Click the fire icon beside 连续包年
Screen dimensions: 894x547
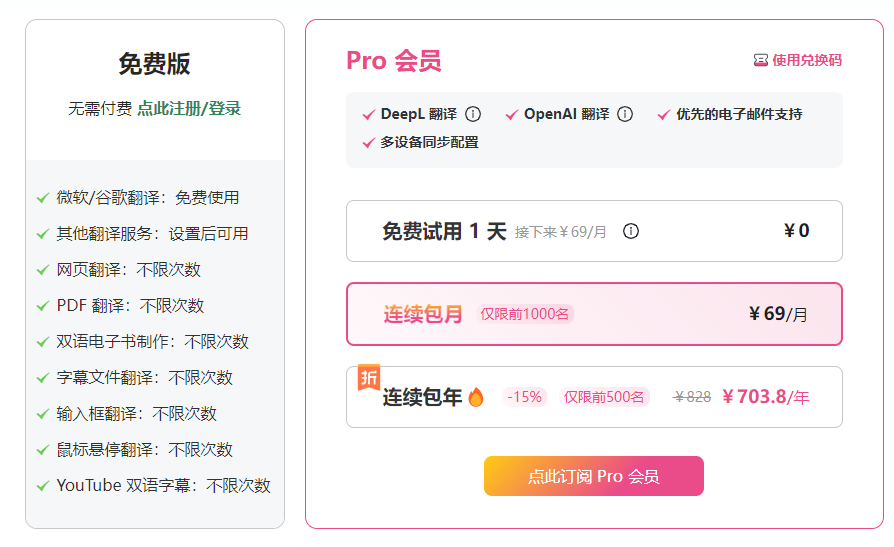476,398
